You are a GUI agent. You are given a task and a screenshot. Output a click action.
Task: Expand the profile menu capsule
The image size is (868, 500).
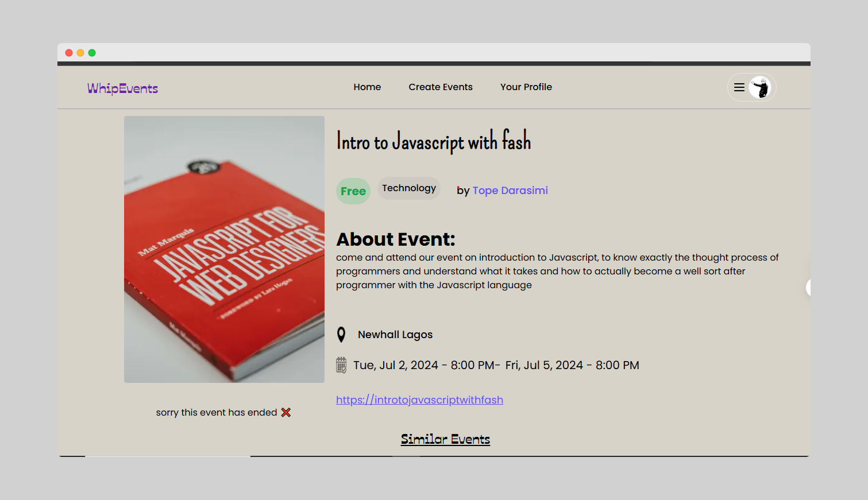pos(751,87)
